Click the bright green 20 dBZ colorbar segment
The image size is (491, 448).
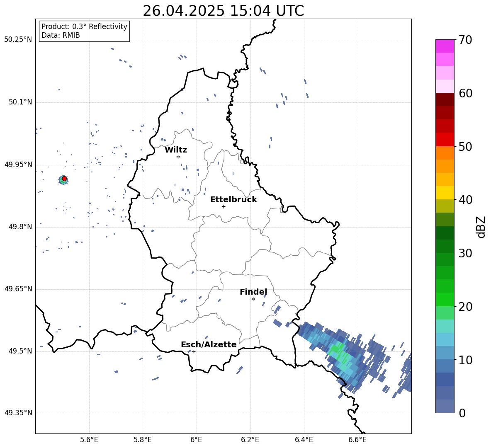pyautogui.click(x=445, y=299)
